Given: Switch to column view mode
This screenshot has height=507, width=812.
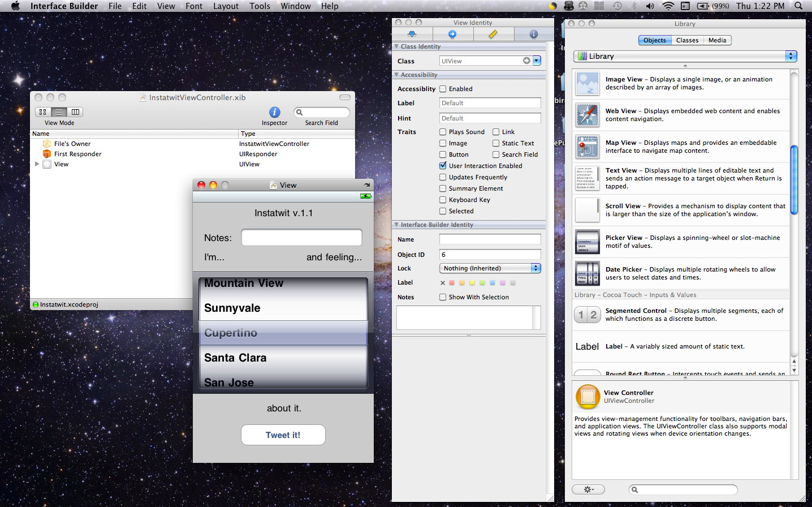Looking at the screenshot, I should [75, 112].
